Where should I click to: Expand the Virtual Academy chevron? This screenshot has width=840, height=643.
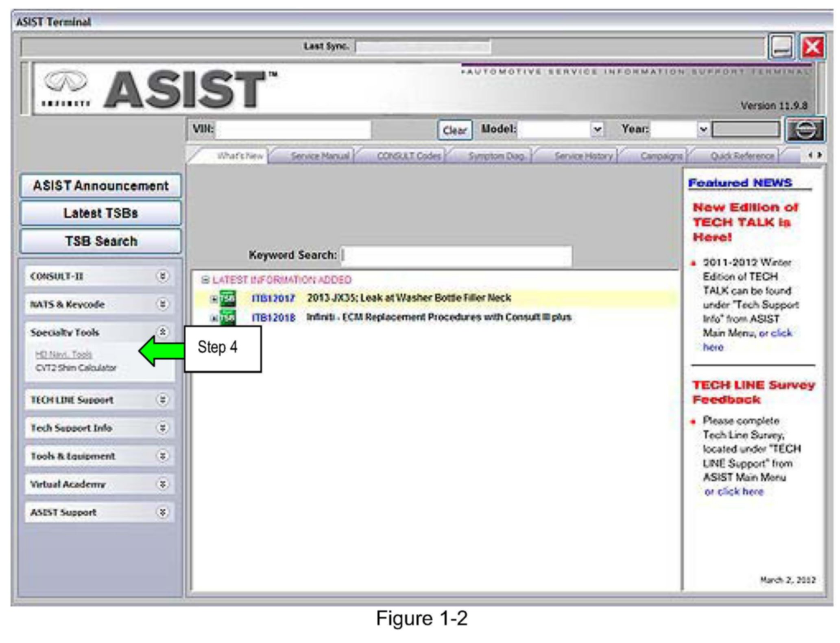[x=162, y=484]
